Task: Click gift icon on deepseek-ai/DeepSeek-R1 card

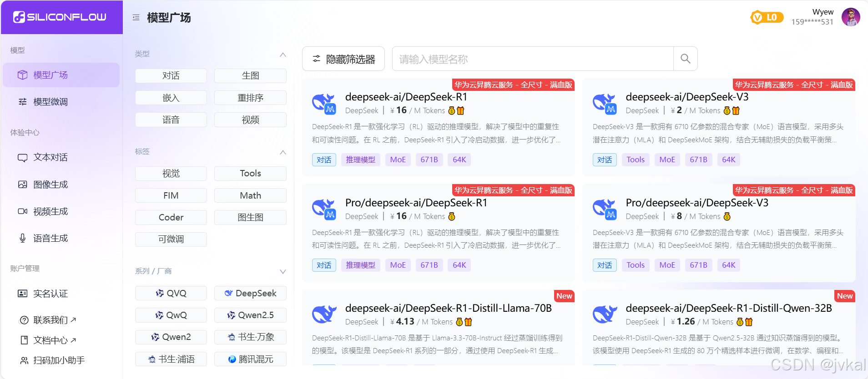Action: pos(460,110)
